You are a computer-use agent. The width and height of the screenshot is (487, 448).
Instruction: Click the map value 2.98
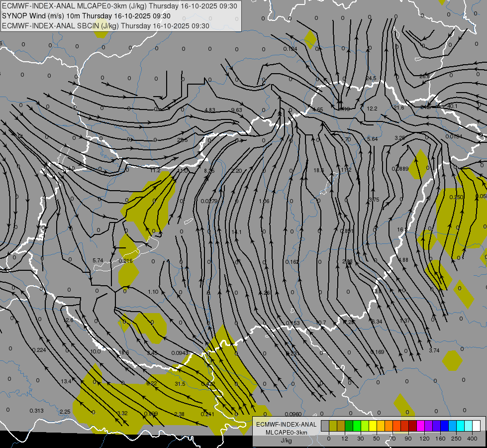pos(347,261)
